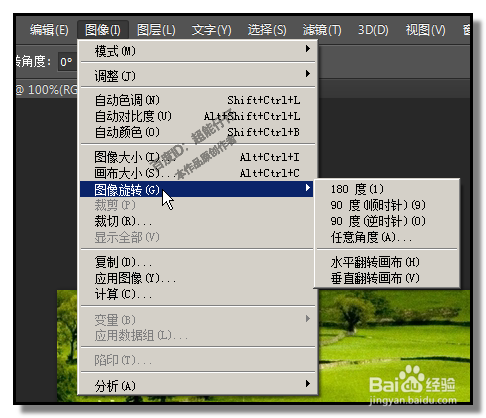Click the angle input field showing 0°
This screenshot has width=486, height=418.
click(x=67, y=62)
